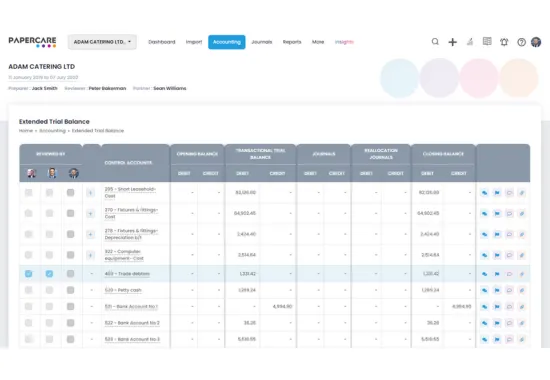The width and height of the screenshot is (550, 380).
Task: Click the plus add icon in header
Action: 452,42
